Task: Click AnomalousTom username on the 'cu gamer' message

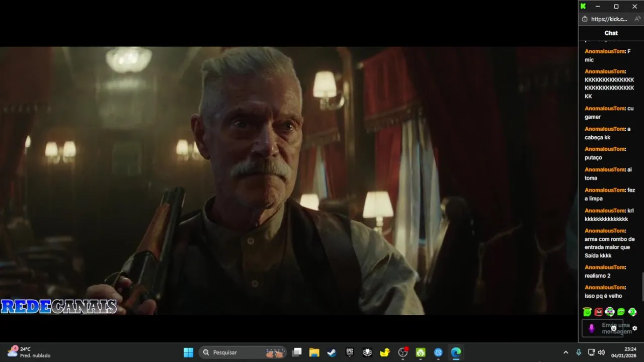Action: (x=604, y=109)
